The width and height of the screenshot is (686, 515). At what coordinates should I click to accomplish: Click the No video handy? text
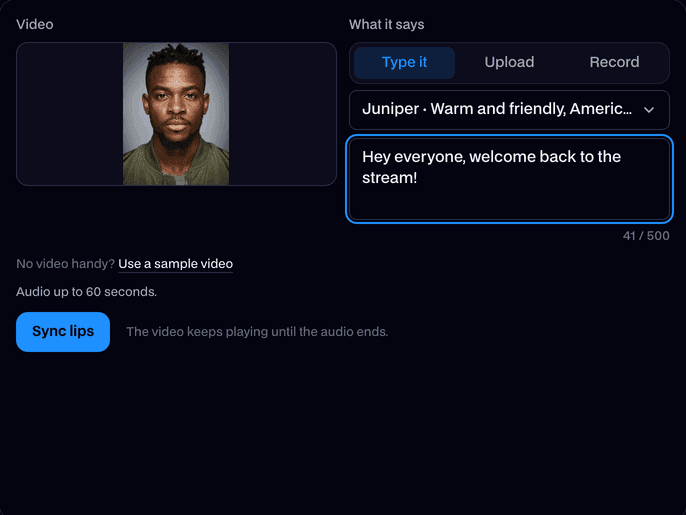tap(65, 264)
